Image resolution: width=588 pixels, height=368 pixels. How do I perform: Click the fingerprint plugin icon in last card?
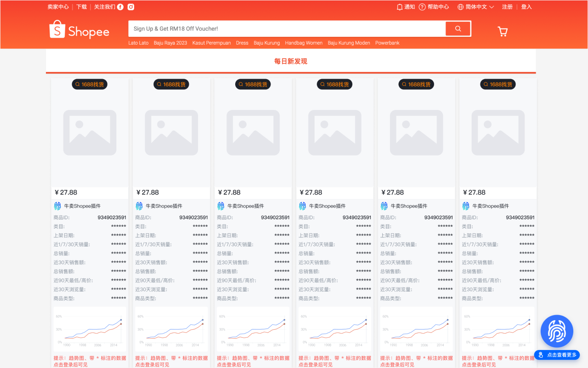[x=466, y=206]
